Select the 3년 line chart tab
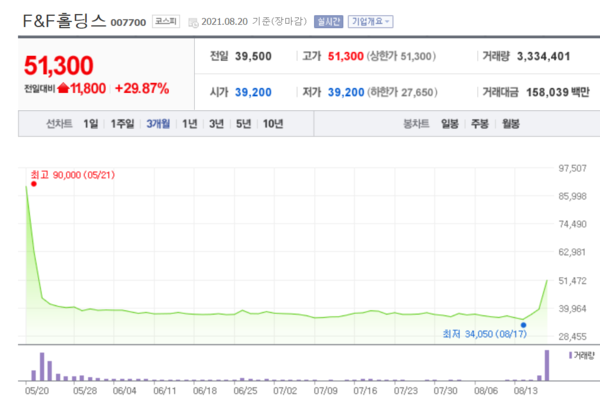Viewport: 600px width, 409px height. point(216,124)
